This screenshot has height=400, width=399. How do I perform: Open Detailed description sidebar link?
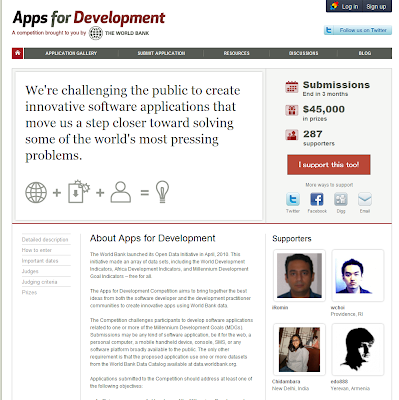(45, 240)
